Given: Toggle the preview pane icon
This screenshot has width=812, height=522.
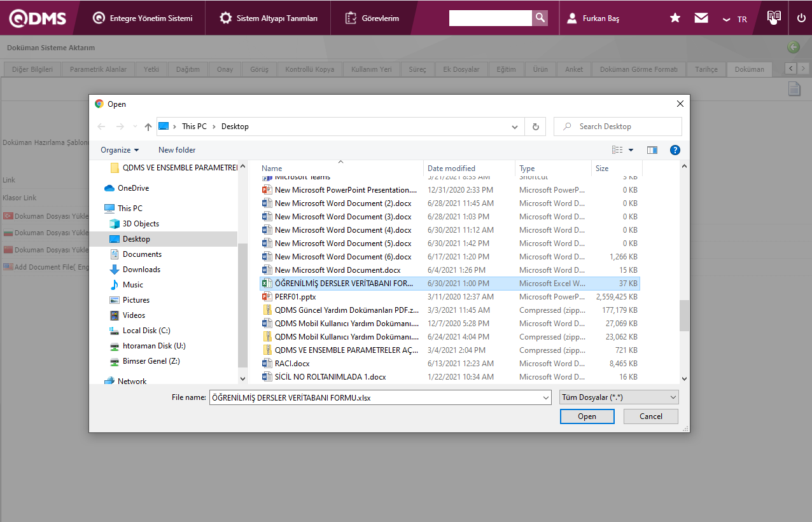Looking at the screenshot, I should pyautogui.click(x=652, y=150).
